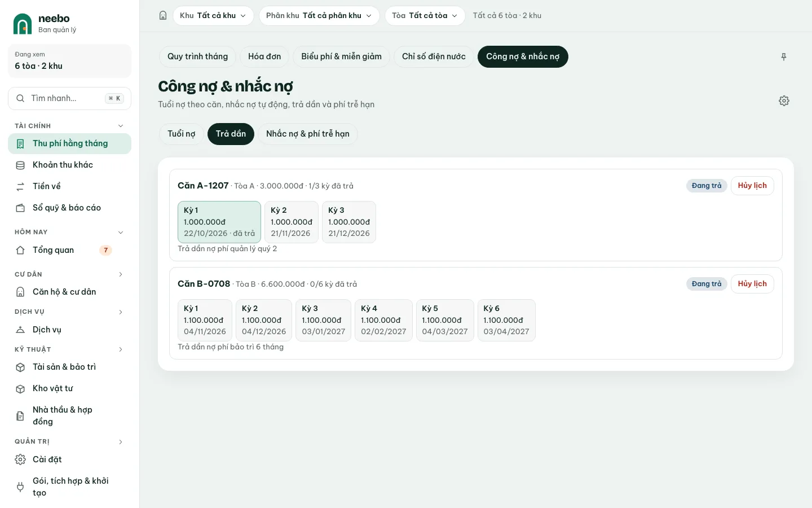
Task: Collapse the TÀI CHÍNH section
Action: click(120, 126)
